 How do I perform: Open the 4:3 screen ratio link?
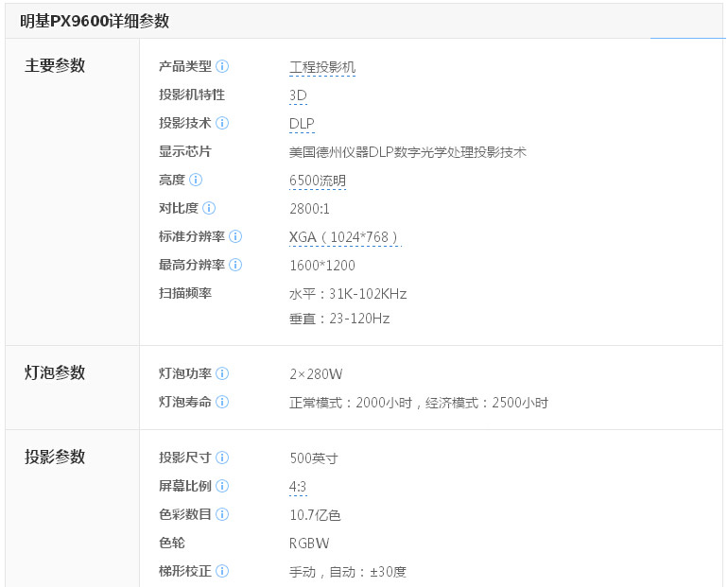click(298, 487)
